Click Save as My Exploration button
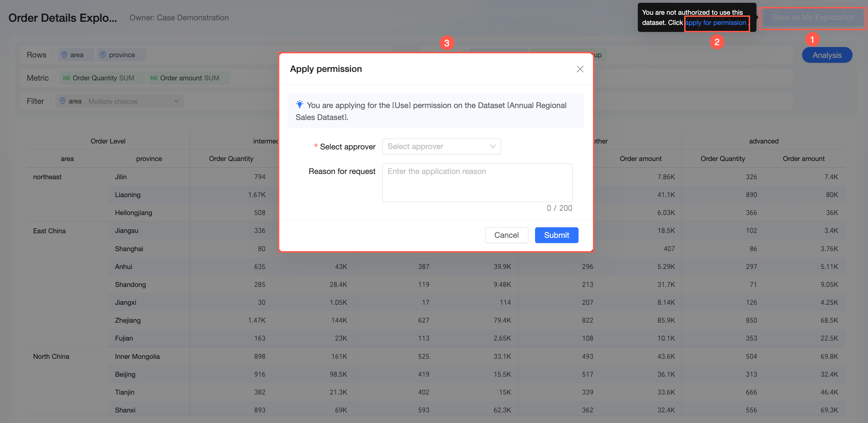The width and height of the screenshot is (868, 423). pos(813,18)
